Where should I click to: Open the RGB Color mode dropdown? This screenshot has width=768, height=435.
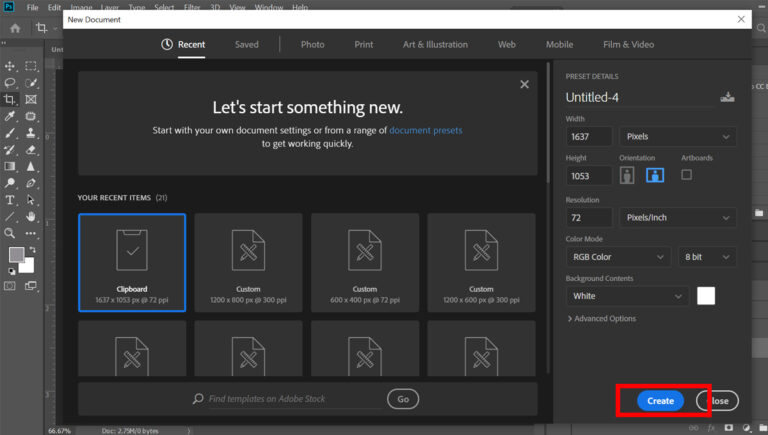coord(618,257)
